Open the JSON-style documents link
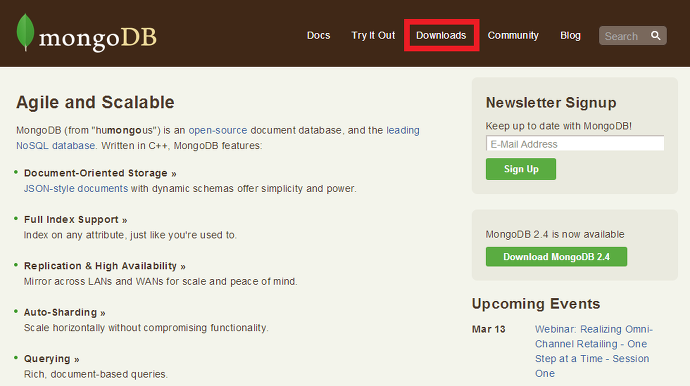Viewport: 690px width, 386px height. pyautogui.click(x=76, y=188)
